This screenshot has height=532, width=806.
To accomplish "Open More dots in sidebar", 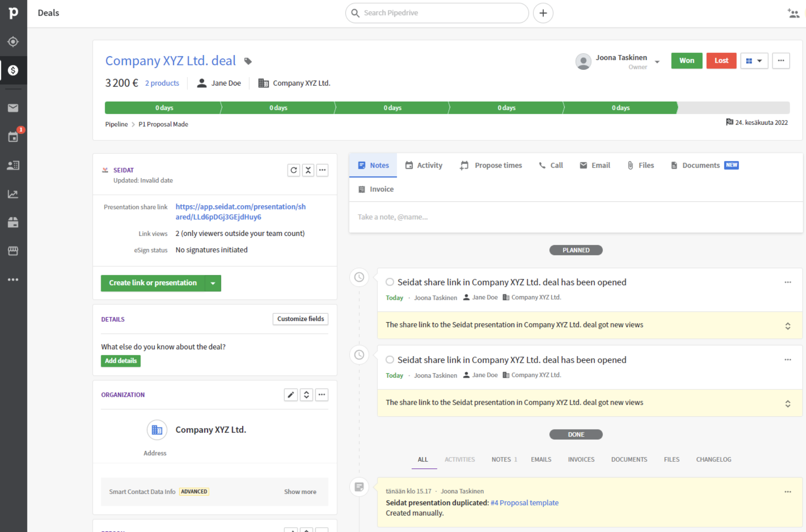I will click(13, 280).
